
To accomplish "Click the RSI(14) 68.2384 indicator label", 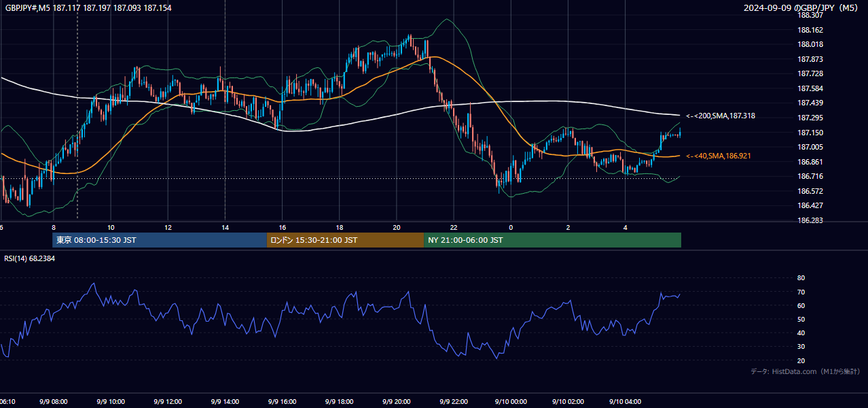I will click(x=30, y=258).
